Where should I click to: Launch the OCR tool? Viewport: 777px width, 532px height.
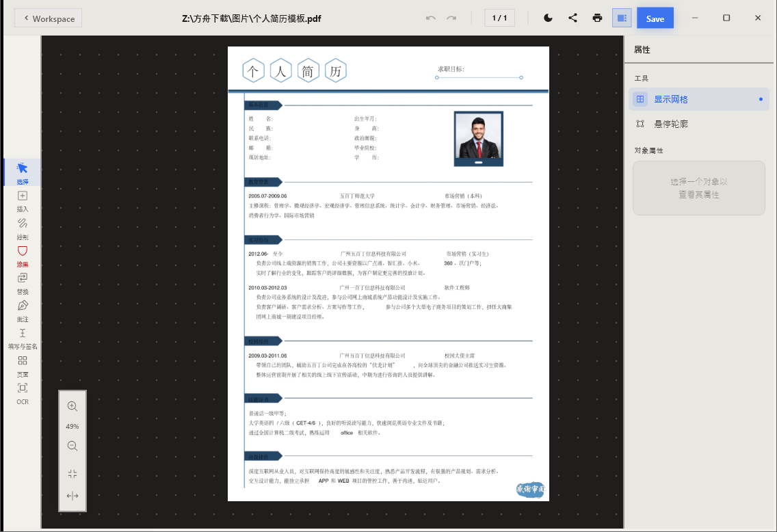tap(23, 393)
